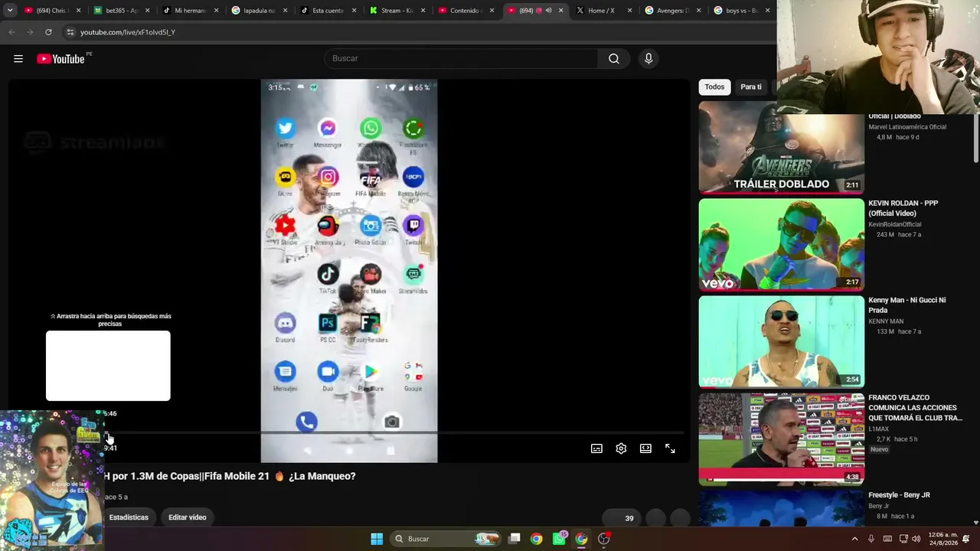Visit the Marvel Latinoamérica Oficial channel link
The image size is (980, 551).
click(x=907, y=127)
